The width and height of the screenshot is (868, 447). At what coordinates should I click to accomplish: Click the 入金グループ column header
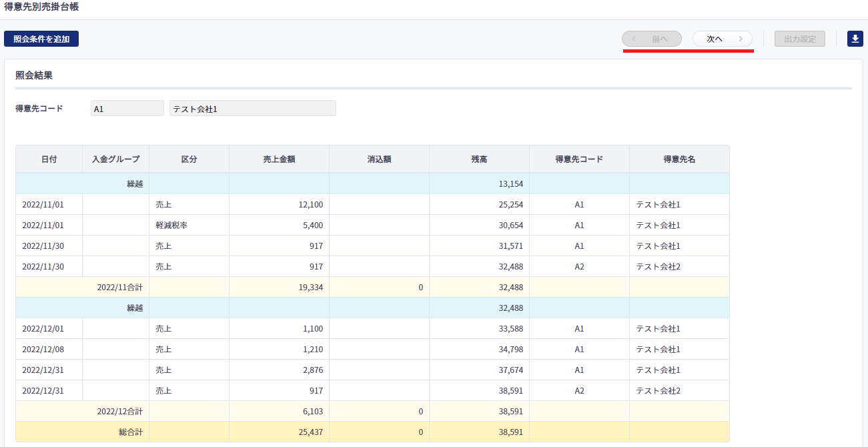115,159
